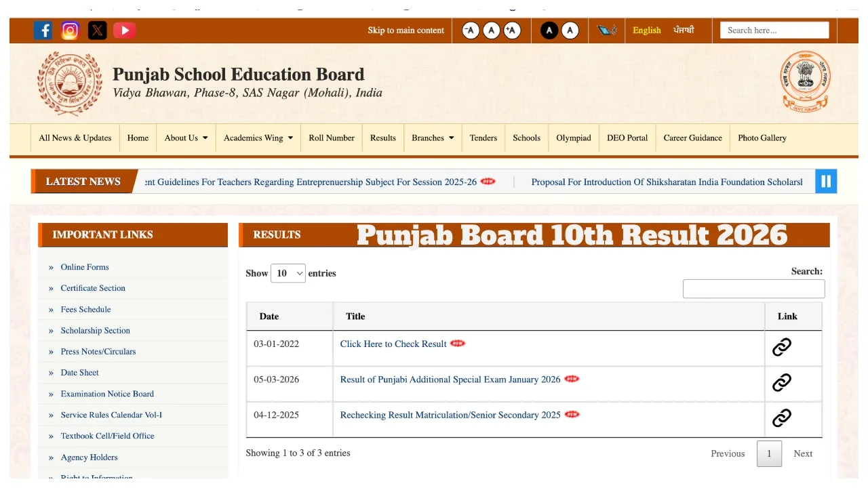Decrease font size with -A icon
868x488 pixels.
pyautogui.click(x=471, y=30)
